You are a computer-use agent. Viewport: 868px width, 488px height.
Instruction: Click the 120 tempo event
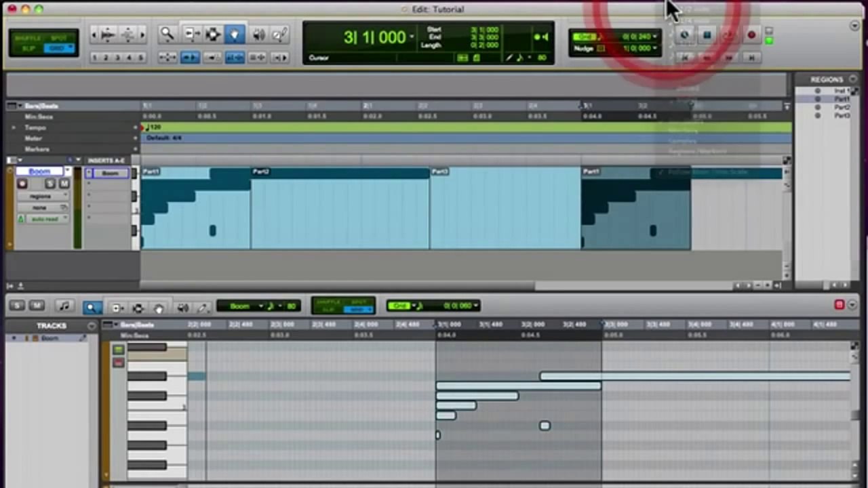pos(153,127)
